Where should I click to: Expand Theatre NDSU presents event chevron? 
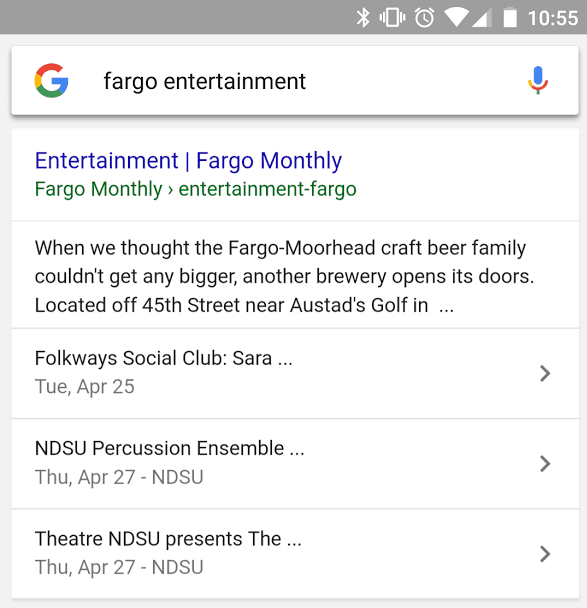point(545,554)
